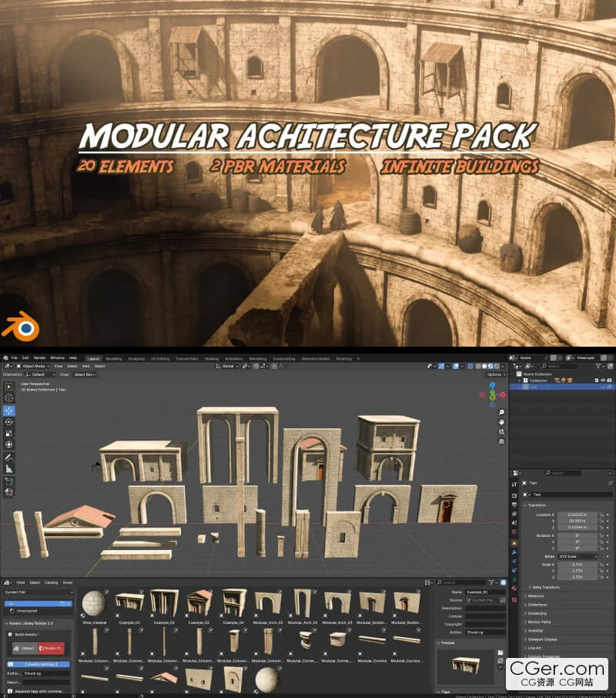This screenshot has height=698, width=616.
Task: Select the Select Box tool in toolbar
Action: [9, 387]
